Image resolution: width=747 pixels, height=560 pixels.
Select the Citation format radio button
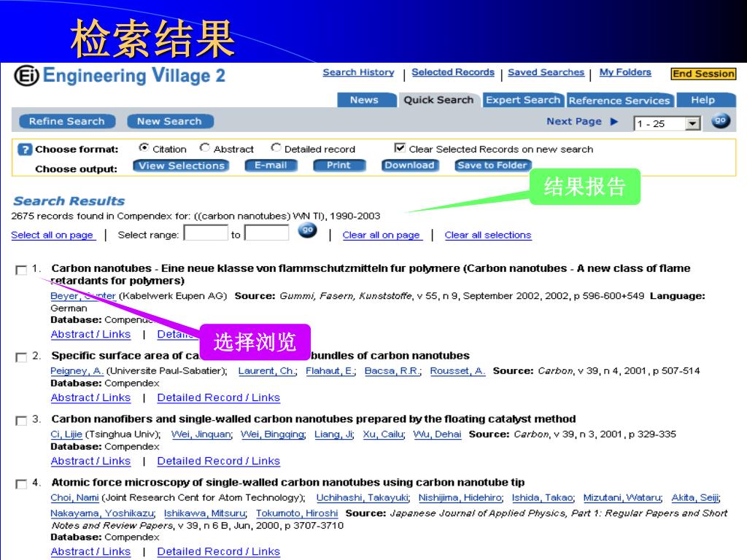tap(144, 147)
